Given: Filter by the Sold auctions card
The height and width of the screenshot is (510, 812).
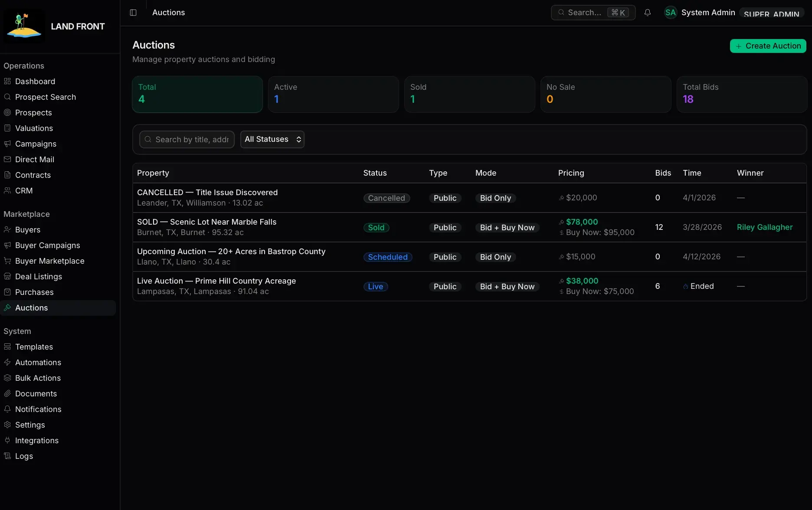Looking at the screenshot, I should point(469,94).
